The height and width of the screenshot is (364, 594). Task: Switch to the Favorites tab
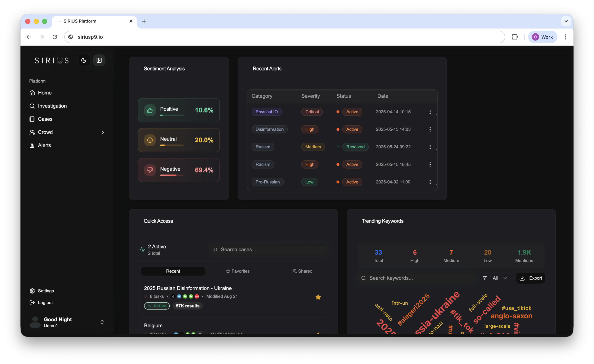[237, 271]
